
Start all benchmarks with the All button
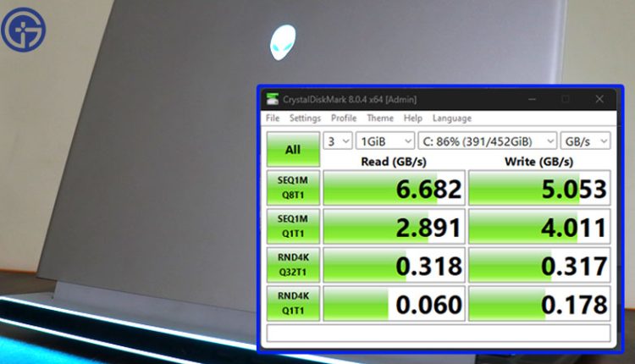pyautogui.click(x=293, y=149)
